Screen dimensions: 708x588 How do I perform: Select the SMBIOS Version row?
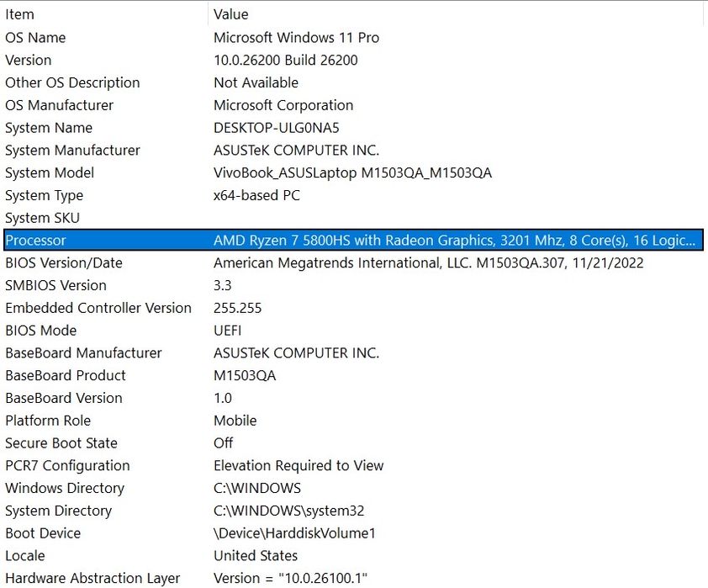[55, 286]
